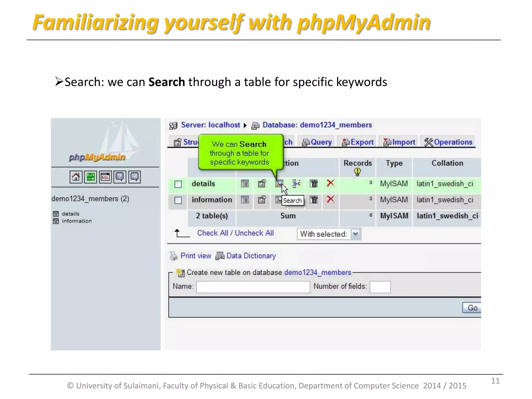Open details table in left panel

[x=70, y=214]
